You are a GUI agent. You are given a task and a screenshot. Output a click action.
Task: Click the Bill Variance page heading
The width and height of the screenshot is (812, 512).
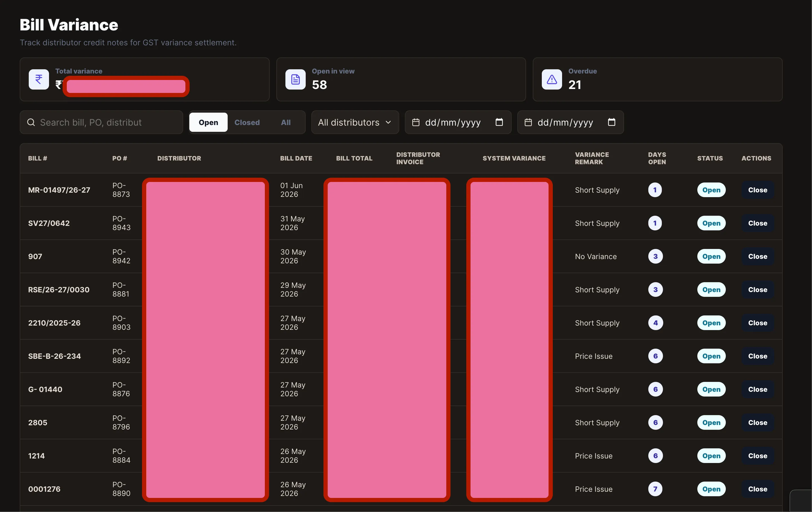point(69,25)
